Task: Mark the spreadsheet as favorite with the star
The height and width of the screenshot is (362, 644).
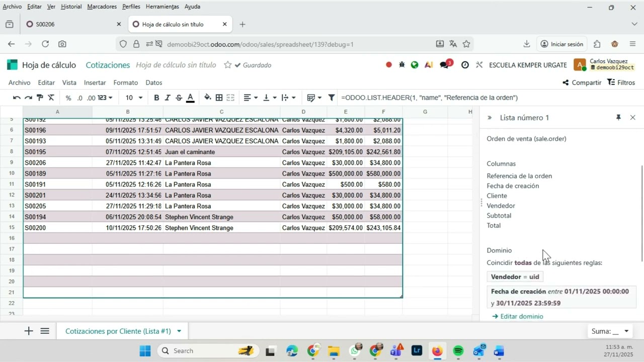Action: [x=228, y=65]
